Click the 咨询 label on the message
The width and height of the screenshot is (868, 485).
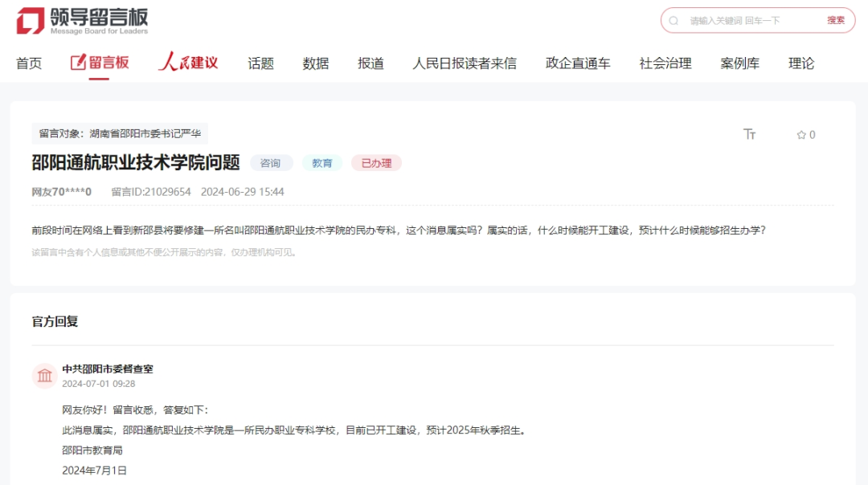[x=272, y=163]
